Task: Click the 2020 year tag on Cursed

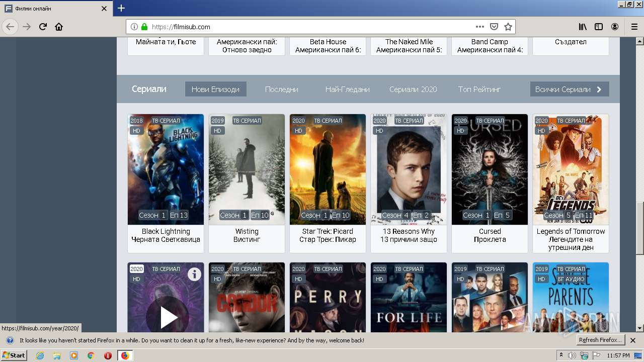Action: [460, 121]
